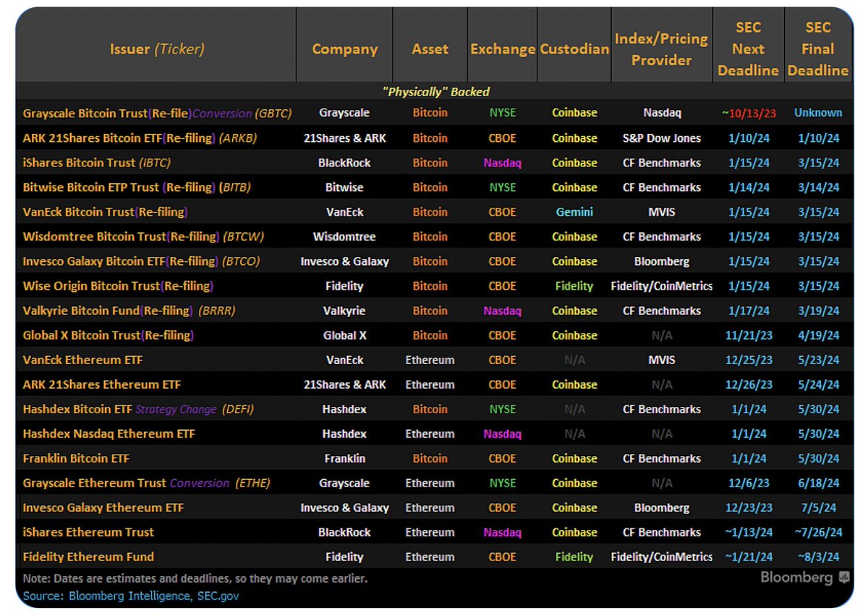Click the Index/Pricing Provider header
Viewport: 868px width, 616px height.
click(661, 49)
